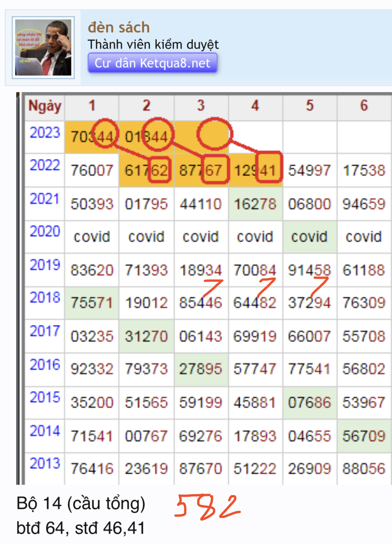Click the green covid cell in column 5
Image resolution: width=392 pixels, height=544 pixels.
pos(309,237)
